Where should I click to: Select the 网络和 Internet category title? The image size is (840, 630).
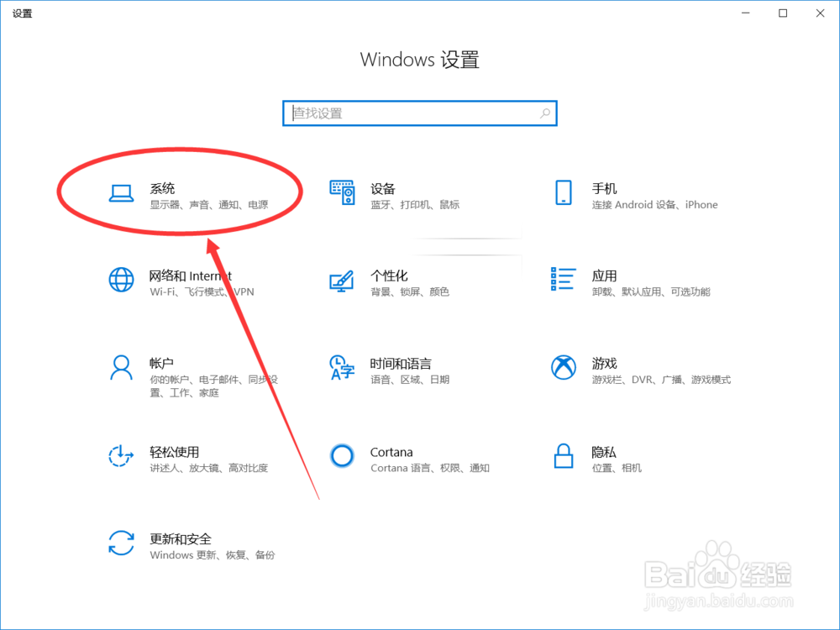pos(191,276)
